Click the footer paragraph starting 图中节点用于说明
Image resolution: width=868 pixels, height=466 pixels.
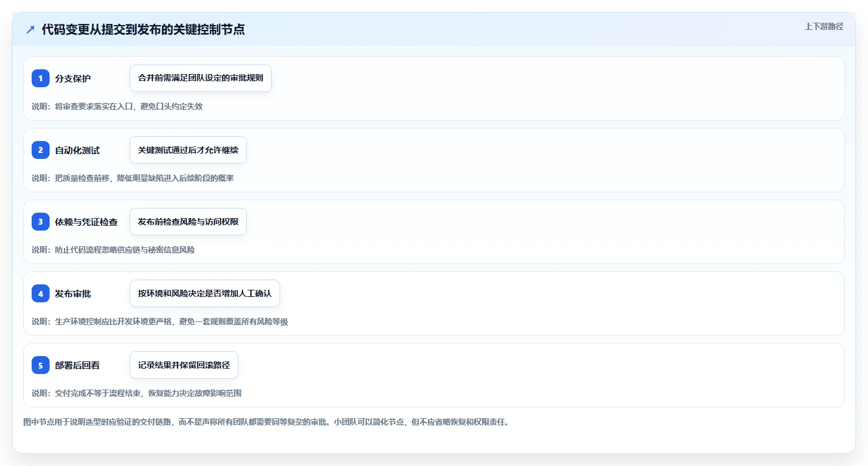coord(266,422)
